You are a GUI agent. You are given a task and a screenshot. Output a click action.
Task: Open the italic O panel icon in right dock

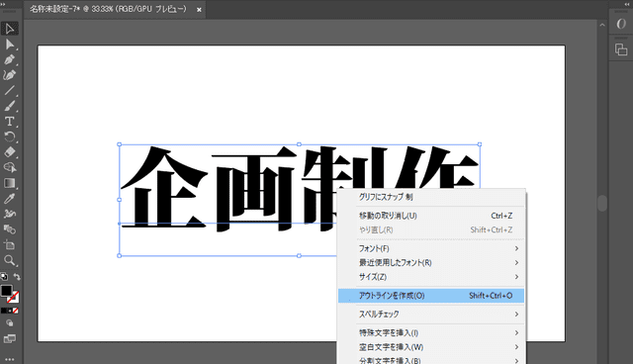click(621, 24)
